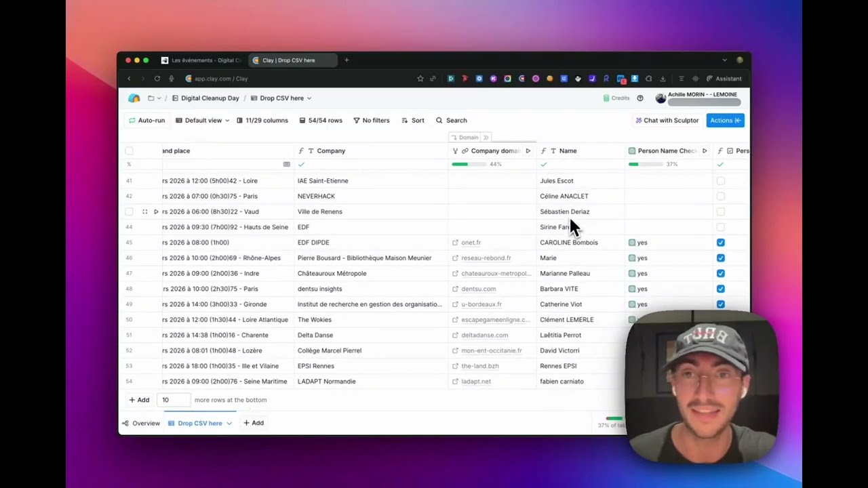
Task: Open chateauroux-metropole domain link
Action: click(x=496, y=273)
